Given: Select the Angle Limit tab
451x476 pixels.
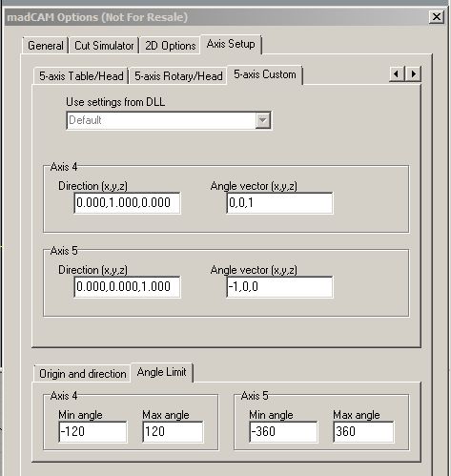Looking at the screenshot, I should [x=161, y=372].
